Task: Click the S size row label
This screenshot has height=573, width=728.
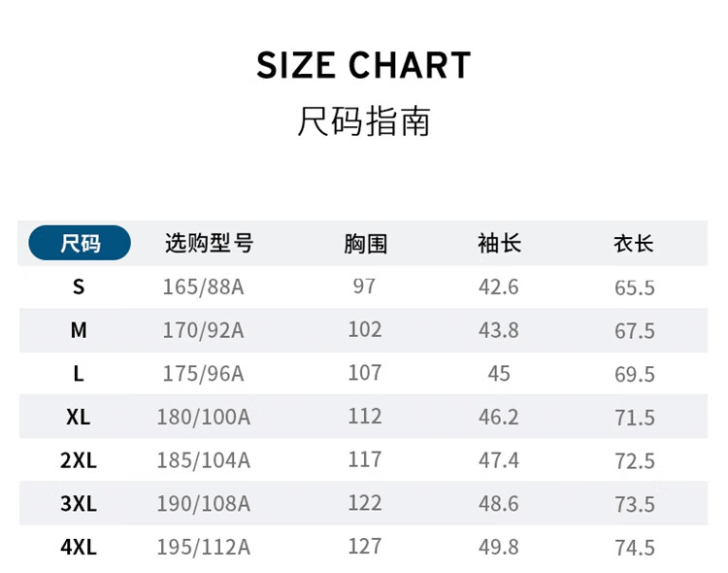Action: point(79,286)
